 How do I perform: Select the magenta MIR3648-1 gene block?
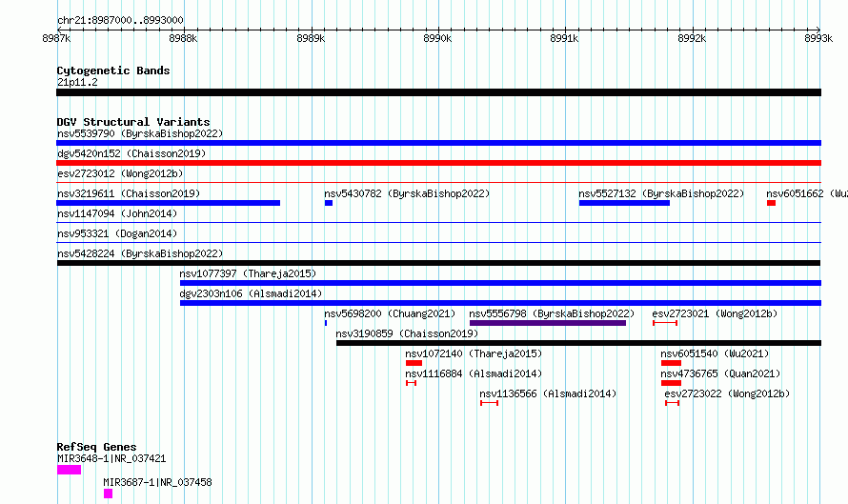(70, 470)
